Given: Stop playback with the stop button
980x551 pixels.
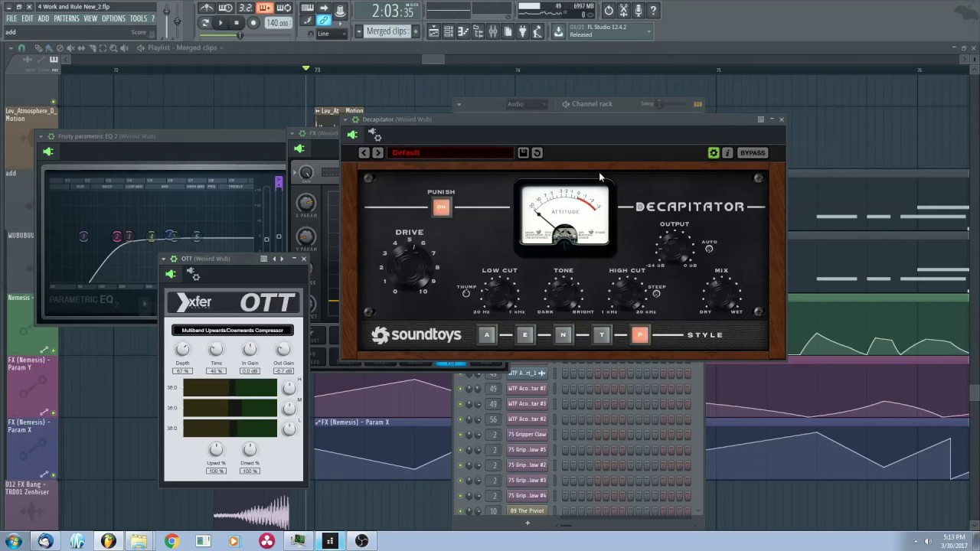Looking at the screenshot, I should pos(237,23).
